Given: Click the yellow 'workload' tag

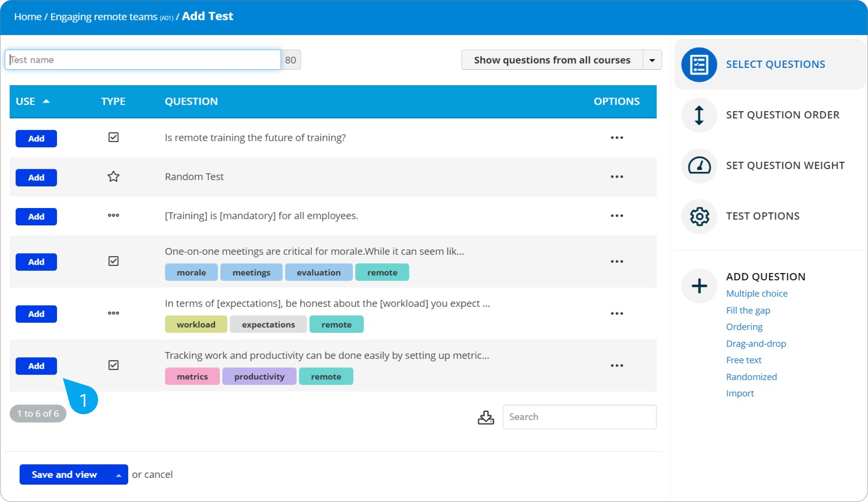Looking at the screenshot, I should pyautogui.click(x=196, y=324).
